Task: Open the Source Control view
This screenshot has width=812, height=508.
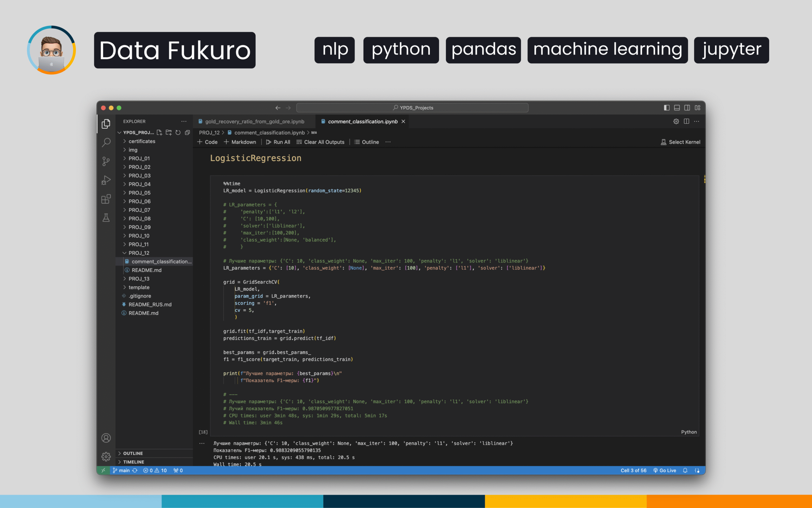Action: (x=106, y=162)
